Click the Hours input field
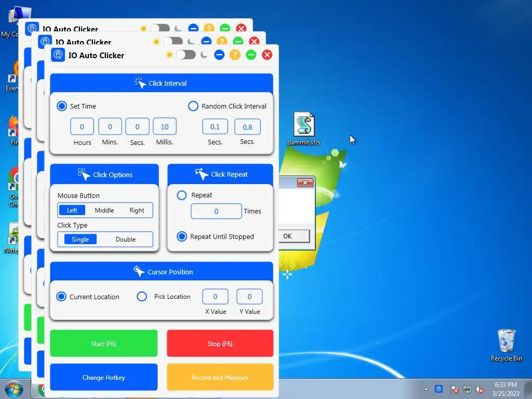 82,127
